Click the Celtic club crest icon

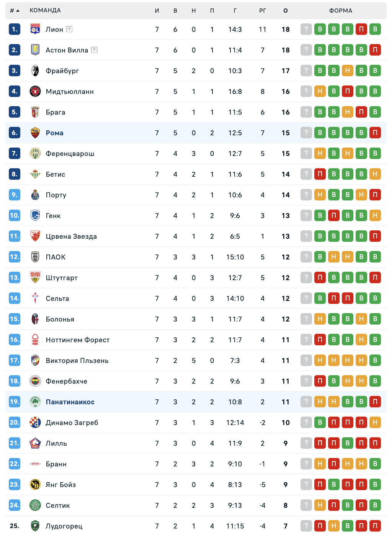[35, 505]
